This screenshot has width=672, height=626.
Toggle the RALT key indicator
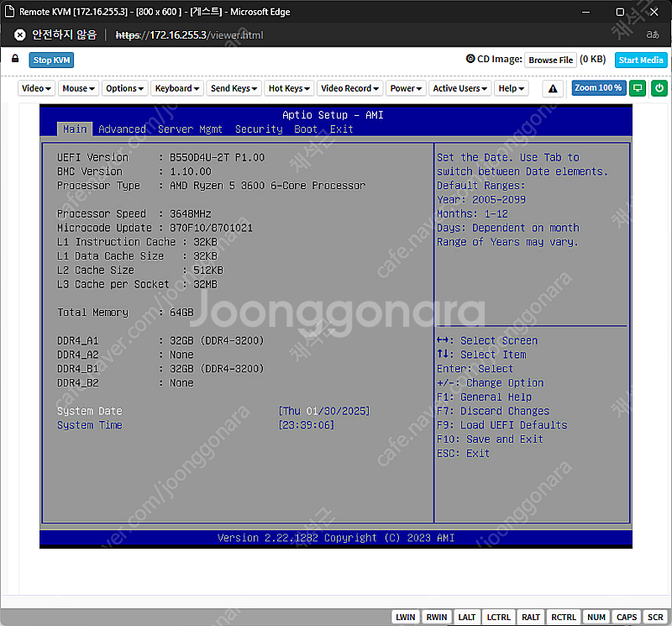coord(531,617)
